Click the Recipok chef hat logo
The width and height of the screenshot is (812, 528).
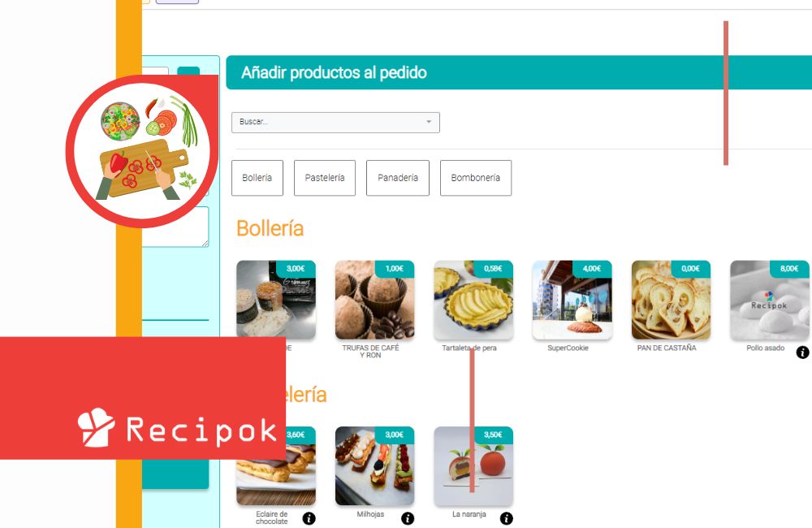pos(97,428)
